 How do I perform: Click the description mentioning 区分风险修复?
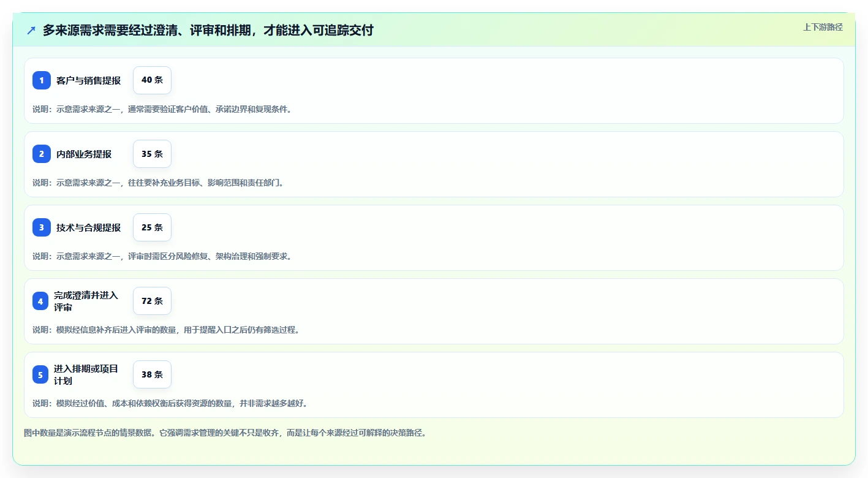point(162,256)
